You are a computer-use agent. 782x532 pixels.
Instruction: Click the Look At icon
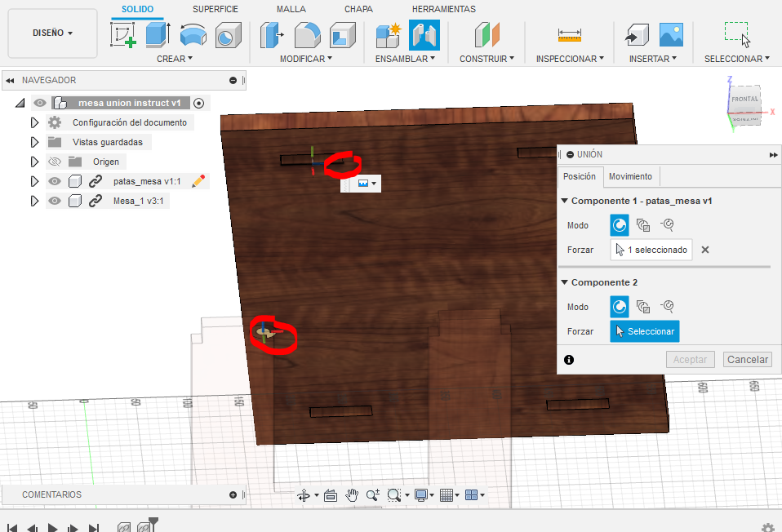(330, 495)
